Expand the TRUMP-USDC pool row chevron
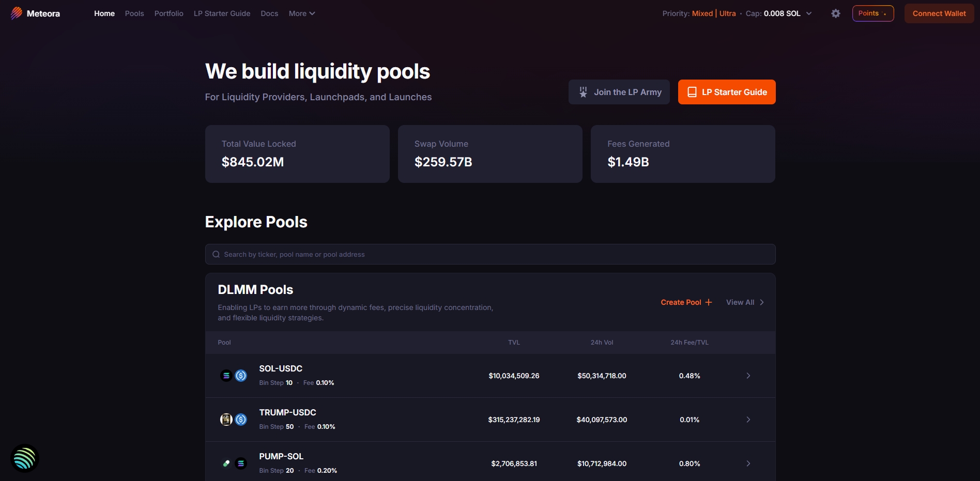This screenshot has width=980, height=481. pyautogui.click(x=748, y=420)
